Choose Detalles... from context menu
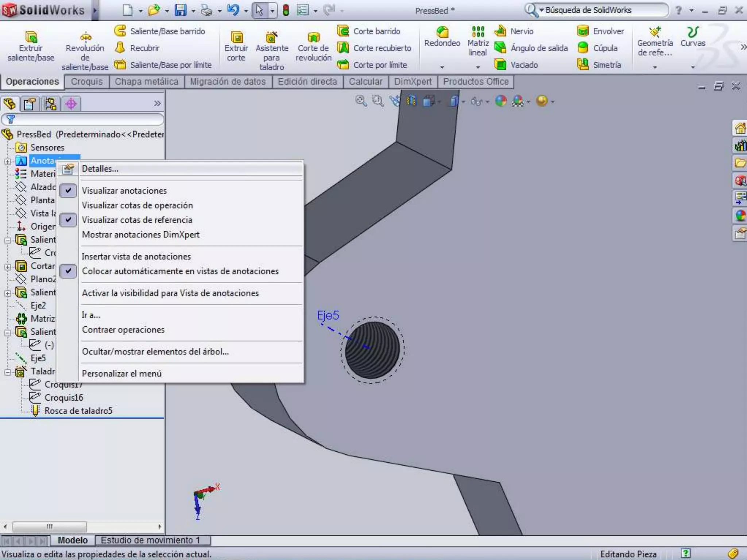747x560 pixels. 100,169
